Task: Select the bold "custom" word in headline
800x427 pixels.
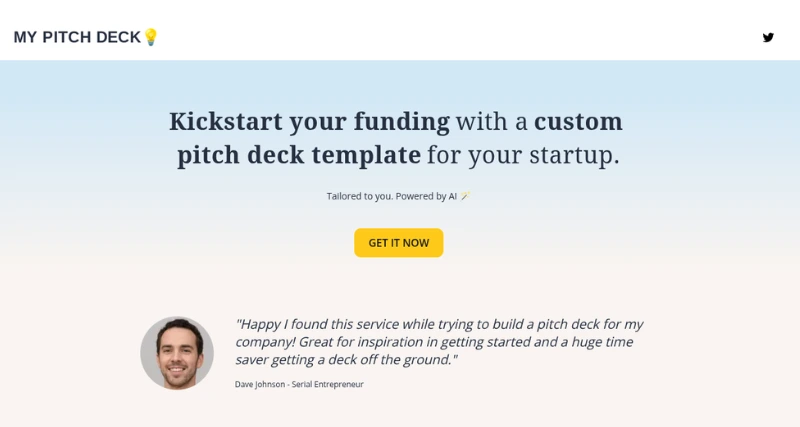Action: 578,121
